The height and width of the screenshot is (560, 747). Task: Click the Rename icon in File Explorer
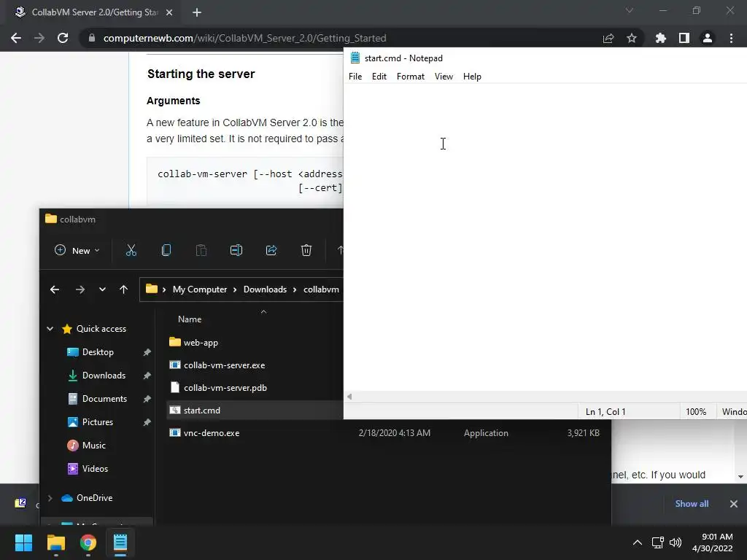coord(236,251)
